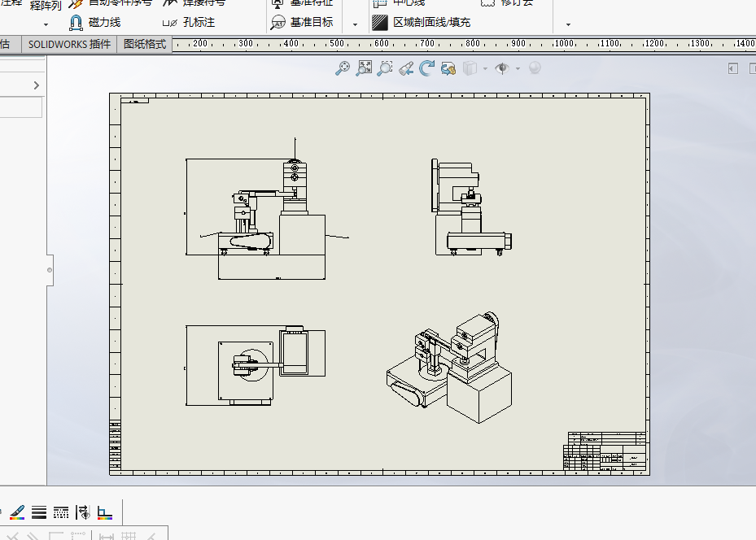This screenshot has width=756, height=540.
Task: Click the 3D Drawing View icon
Action: [448, 68]
